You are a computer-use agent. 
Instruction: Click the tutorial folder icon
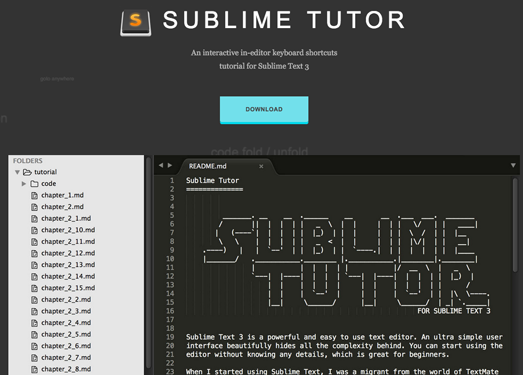[x=27, y=172]
